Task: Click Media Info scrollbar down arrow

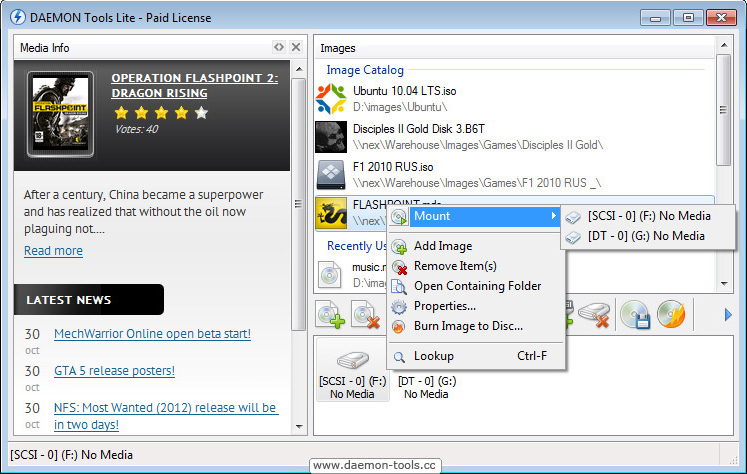Action: (299, 426)
